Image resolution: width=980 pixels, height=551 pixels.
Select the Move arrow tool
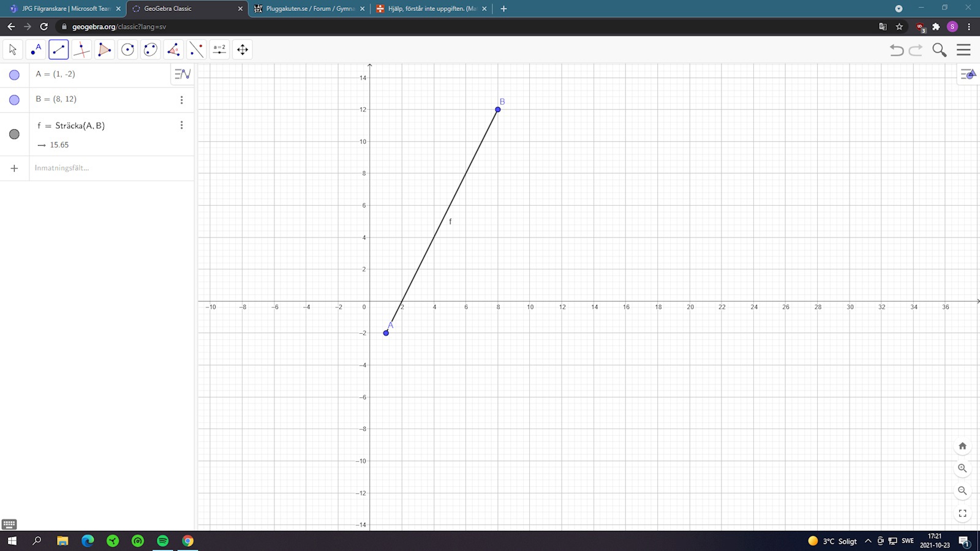(x=13, y=50)
